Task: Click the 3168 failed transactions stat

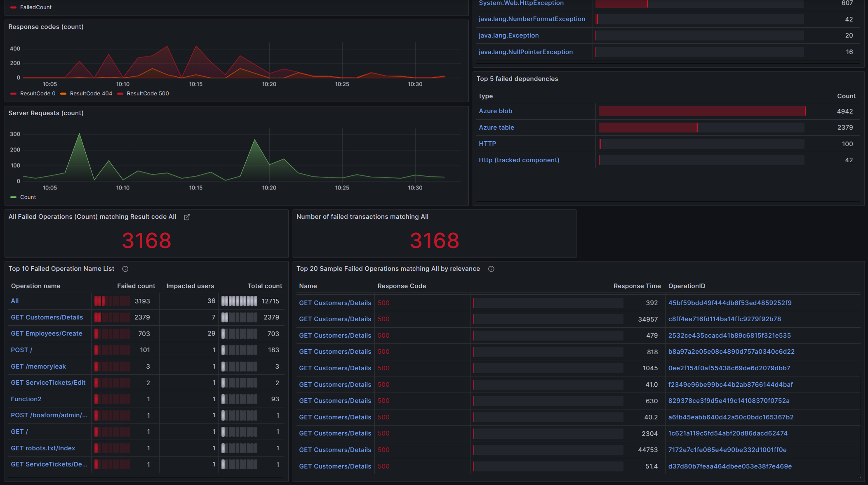Action: click(434, 241)
